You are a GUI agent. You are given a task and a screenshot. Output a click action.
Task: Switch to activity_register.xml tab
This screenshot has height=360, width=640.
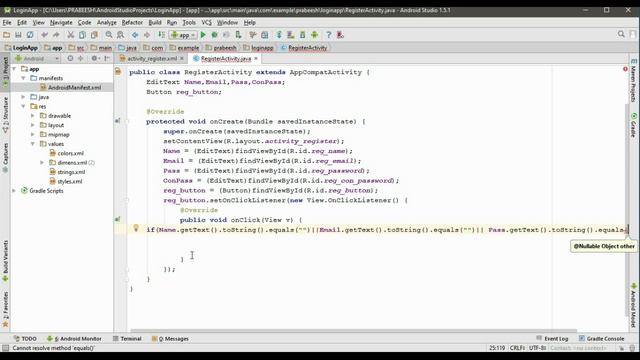point(151,59)
